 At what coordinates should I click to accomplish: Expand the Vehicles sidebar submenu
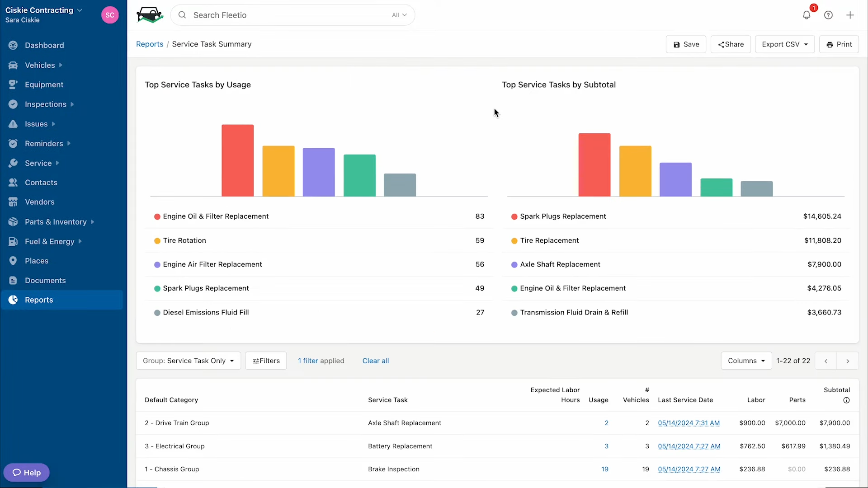point(61,65)
